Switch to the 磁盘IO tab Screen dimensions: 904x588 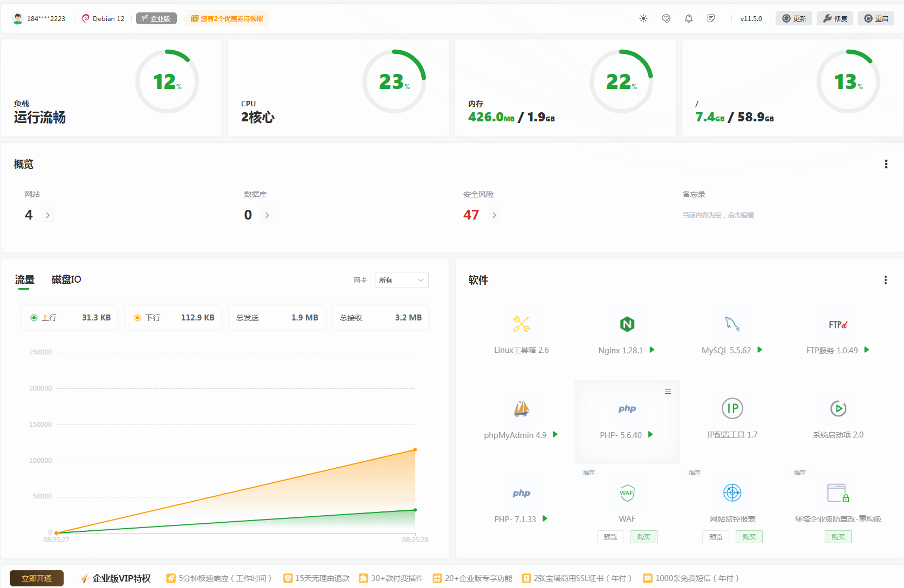click(x=66, y=279)
